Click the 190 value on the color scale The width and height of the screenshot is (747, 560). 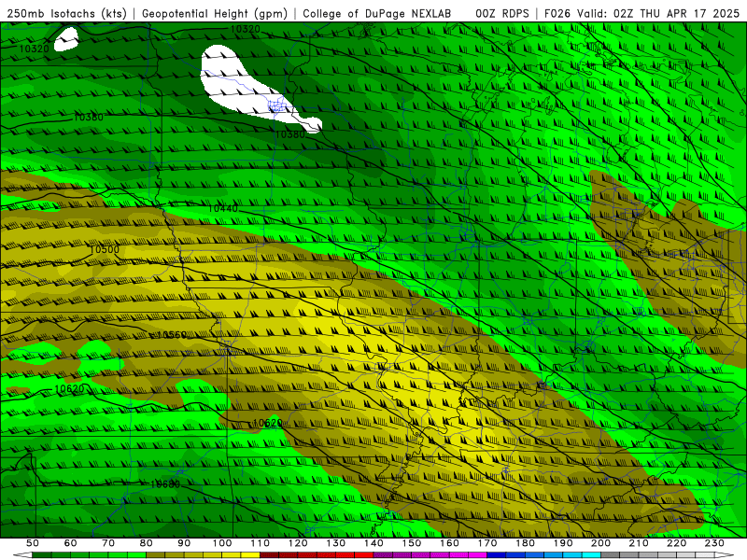click(564, 543)
